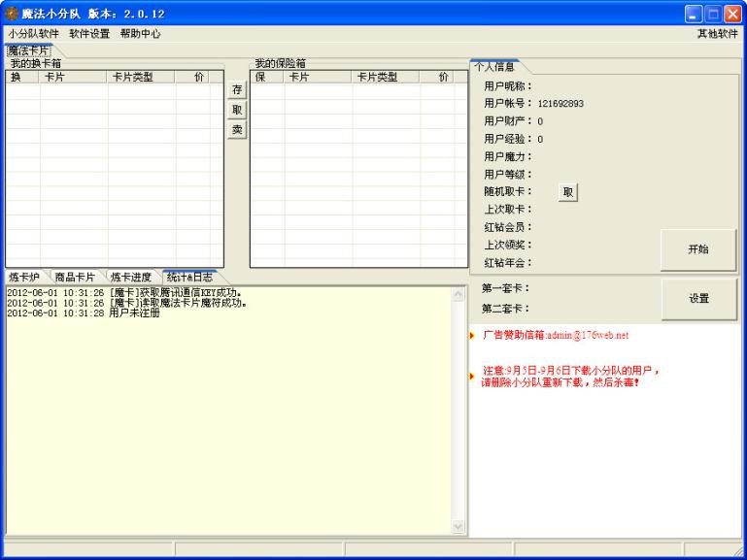Viewport: 747px width, 560px height.
Task: Maximize the 魔法小分队 window
Action: click(x=713, y=15)
